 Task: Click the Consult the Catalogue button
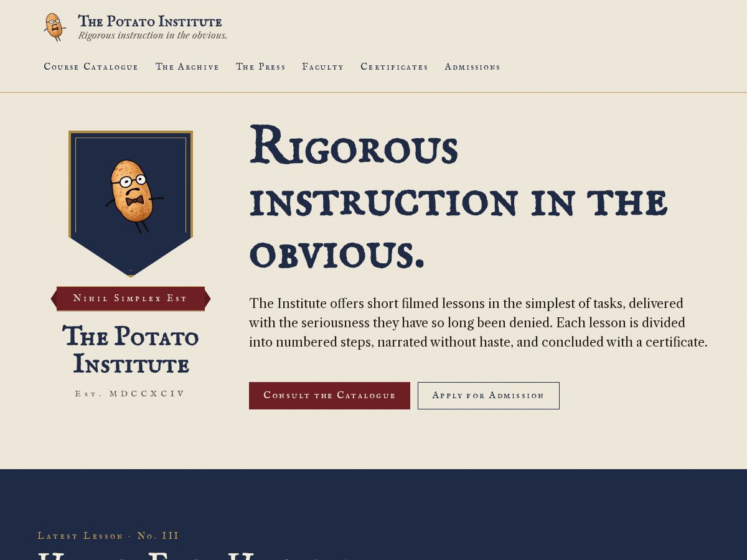pyautogui.click(x=329, y=396)
